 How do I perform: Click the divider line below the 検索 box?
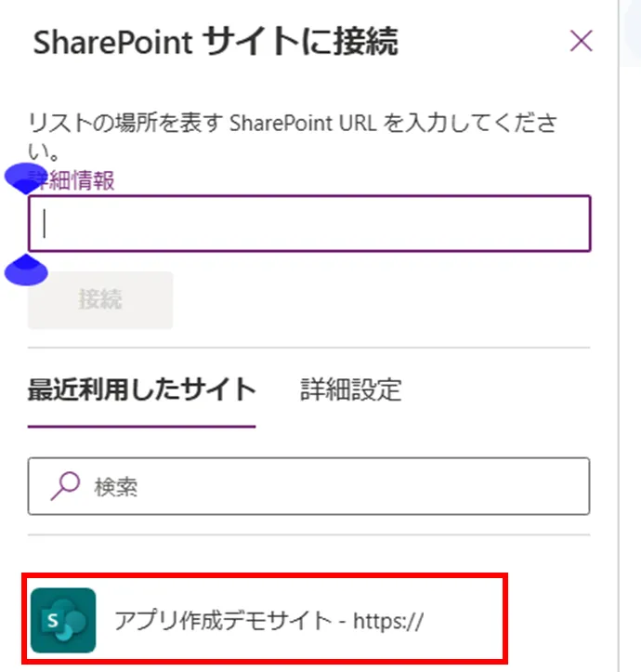pyautogui.click(x=309, y=535)
